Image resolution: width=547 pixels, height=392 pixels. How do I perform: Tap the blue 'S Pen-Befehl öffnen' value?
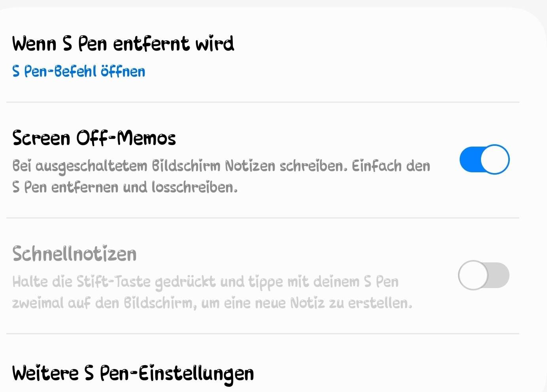coord(79,72)
